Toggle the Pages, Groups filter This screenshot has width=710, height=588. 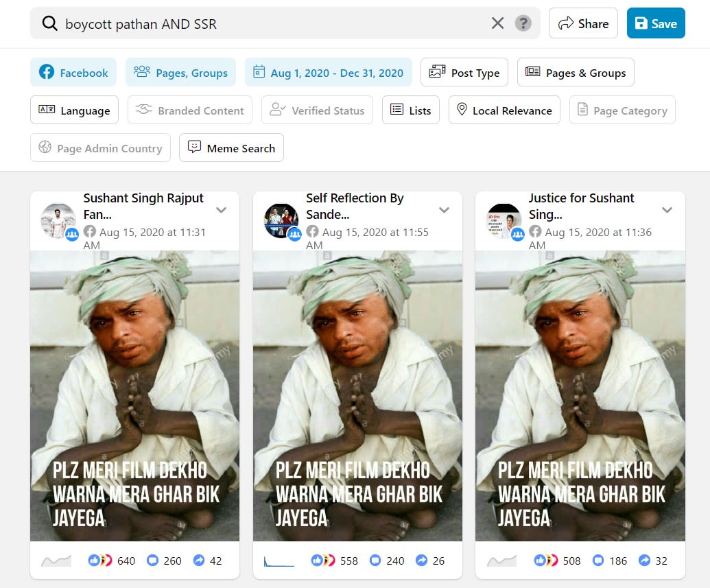tap(181, 73)
